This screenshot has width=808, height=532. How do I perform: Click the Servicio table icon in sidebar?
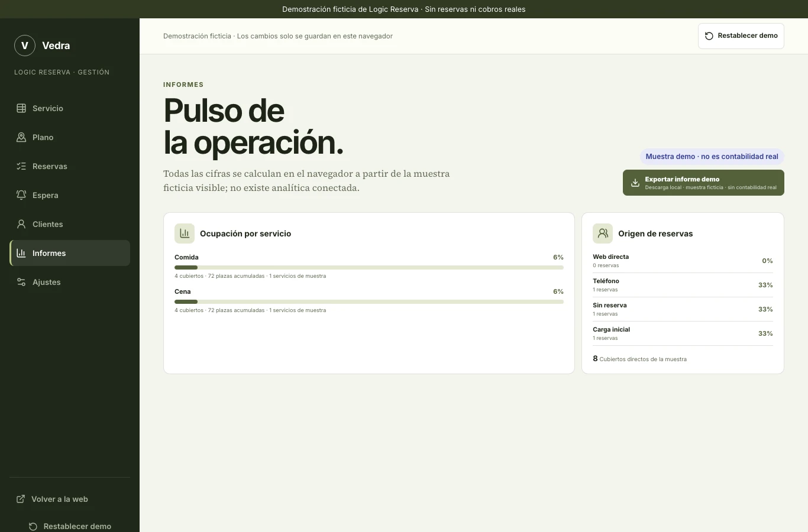21,108
